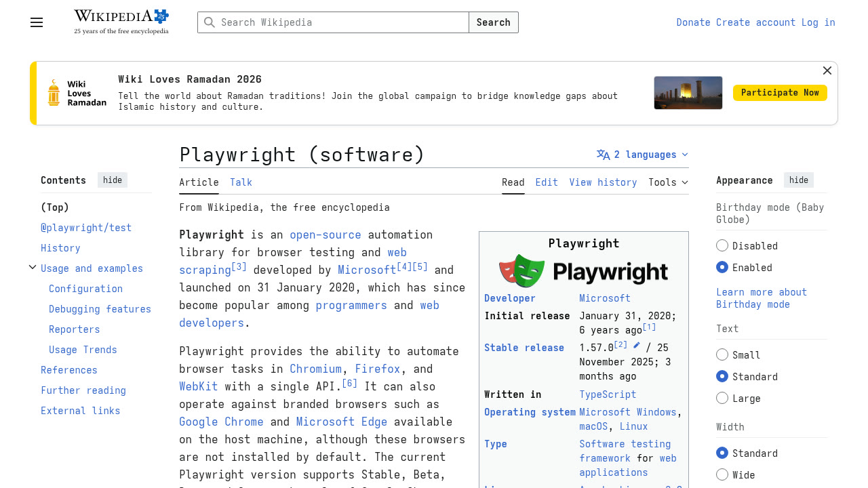Select Wide page width
This screenshot has height=488, width=868.
pyautogui.click(x=722, y=474)
